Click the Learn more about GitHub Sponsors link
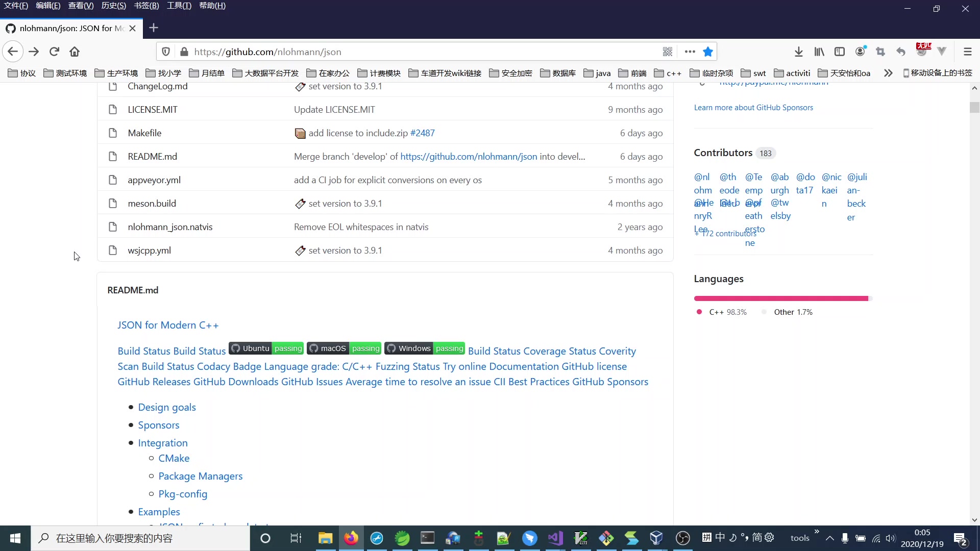980x551 pixels. click(753, 108)
